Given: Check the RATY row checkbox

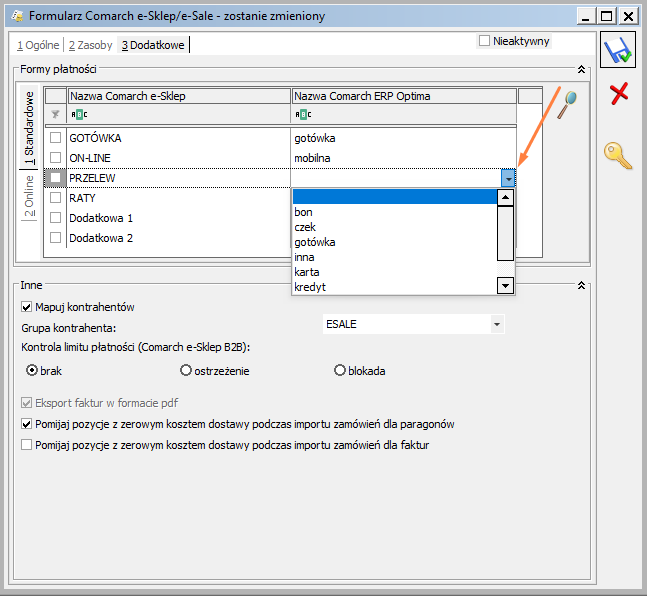Looking at the screenshot, I should [x=55, y=197].
